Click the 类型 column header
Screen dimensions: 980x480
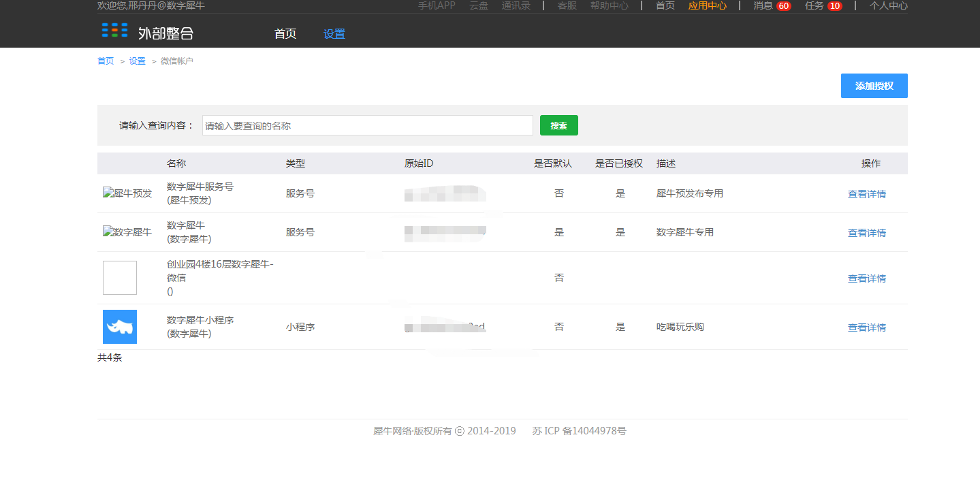(x=296, y=163)
